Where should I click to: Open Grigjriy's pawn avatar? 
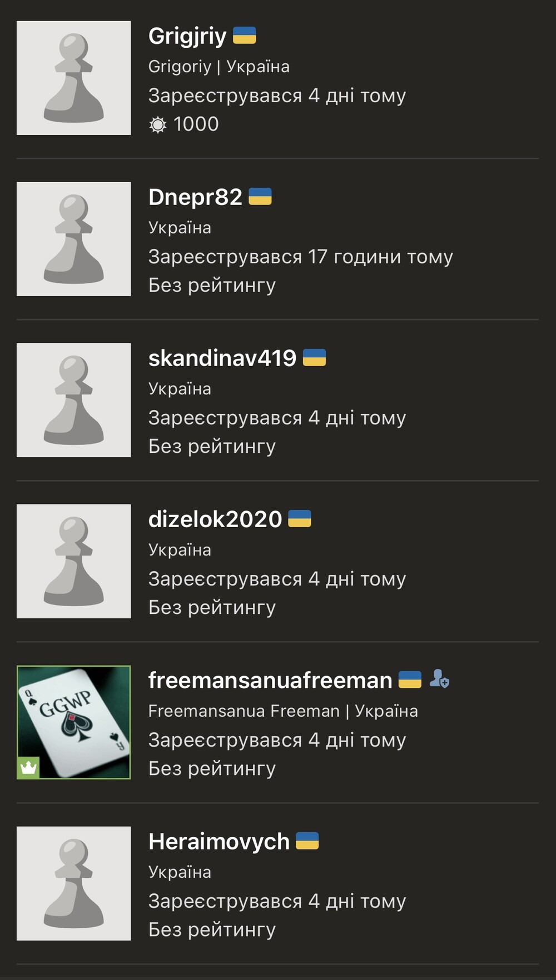coord(74,78)
